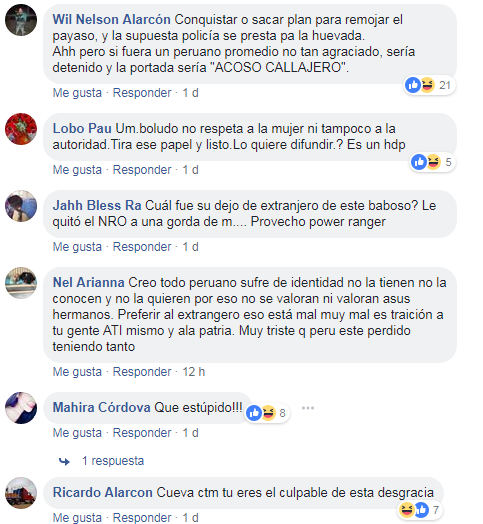The image size is (483, 524).
Task: Open reactions with 8 on Mahira Córdova's comment
Action: 267,413
